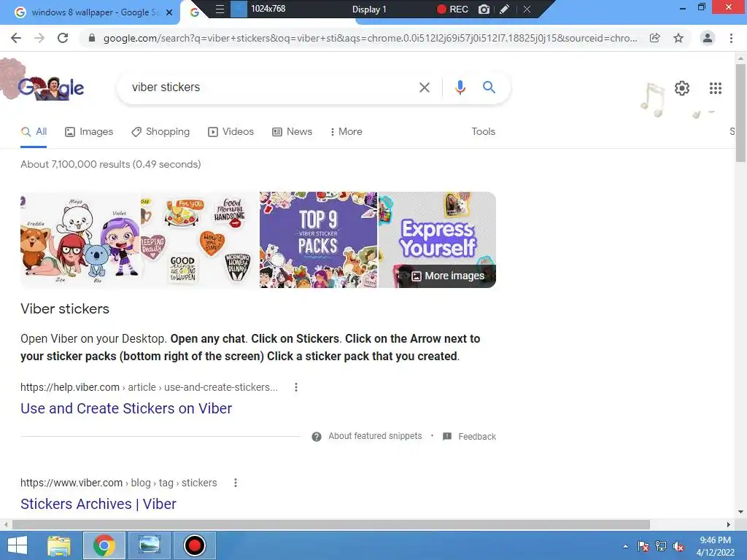Close the recording toolbar overlay
Image resolution: width=747 pixels, height=560 pixels.
point(527,9)
